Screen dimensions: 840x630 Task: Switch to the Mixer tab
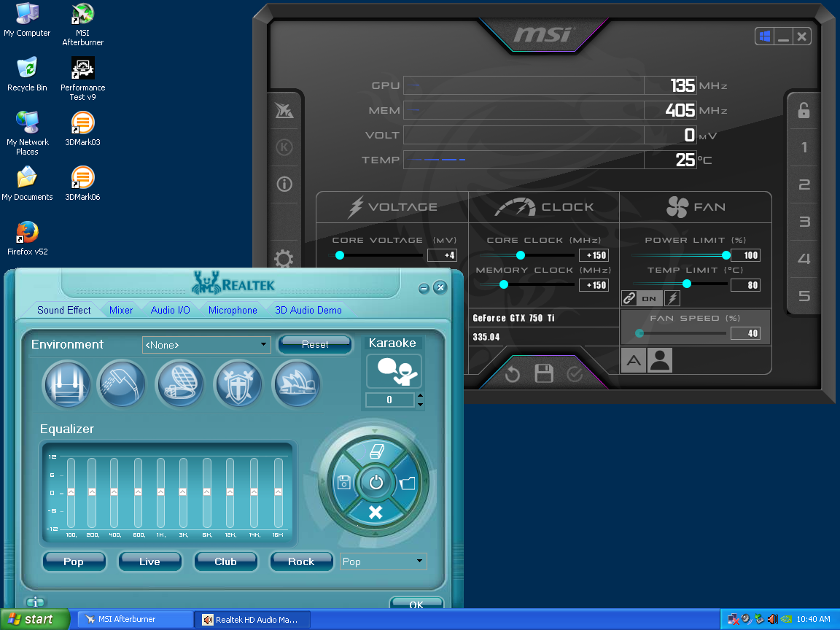pyautogui.click(x=121, y=310)
